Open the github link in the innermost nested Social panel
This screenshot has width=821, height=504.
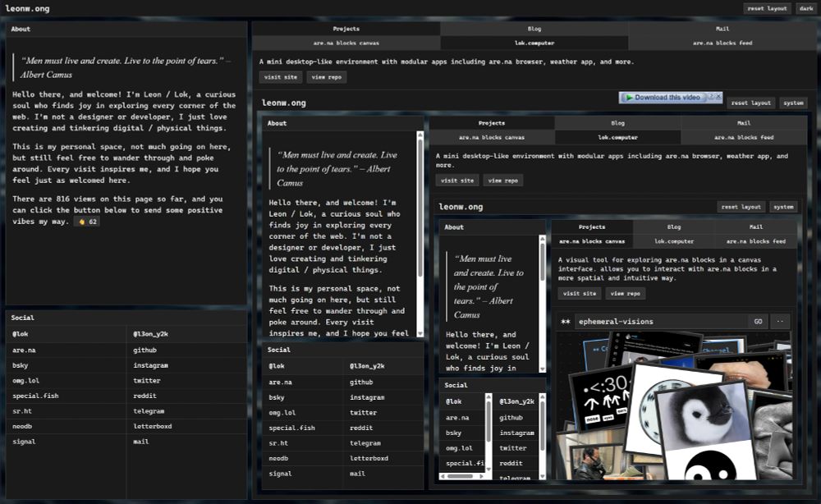coord(511,418)
